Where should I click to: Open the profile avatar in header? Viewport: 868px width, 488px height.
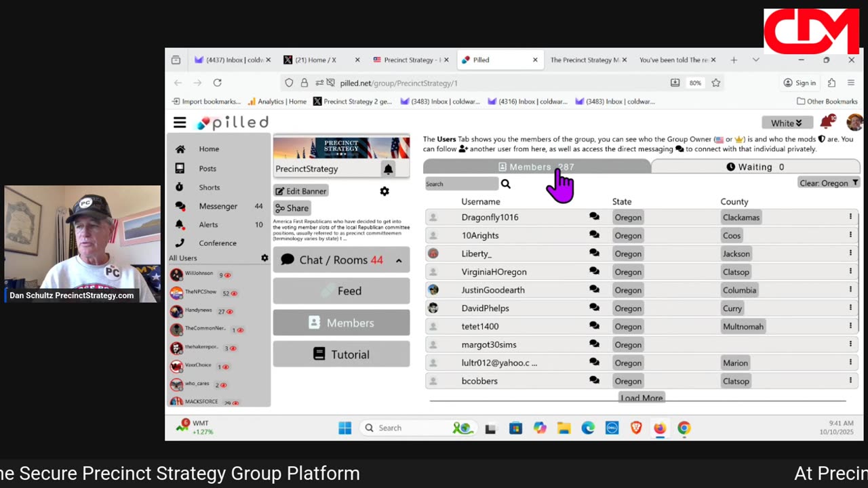[x=854, y=123]
